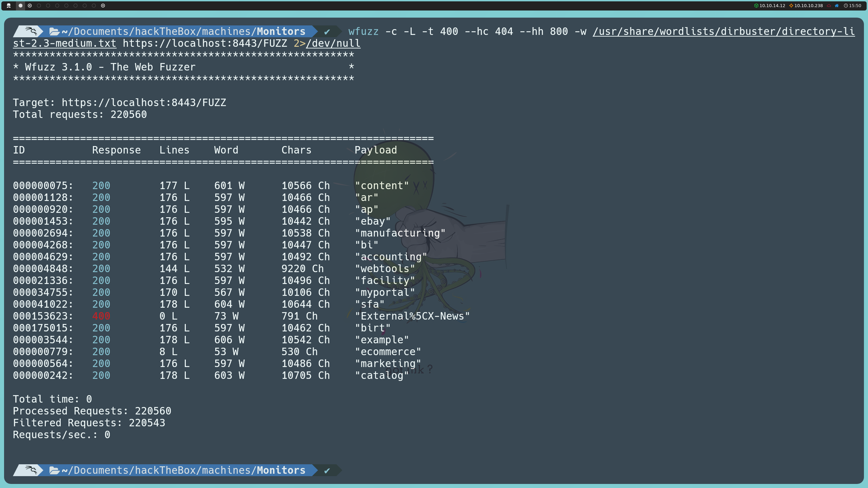Switch to the first active workspace dot
Screen dimensions: 868x488
tap(21, 5)
